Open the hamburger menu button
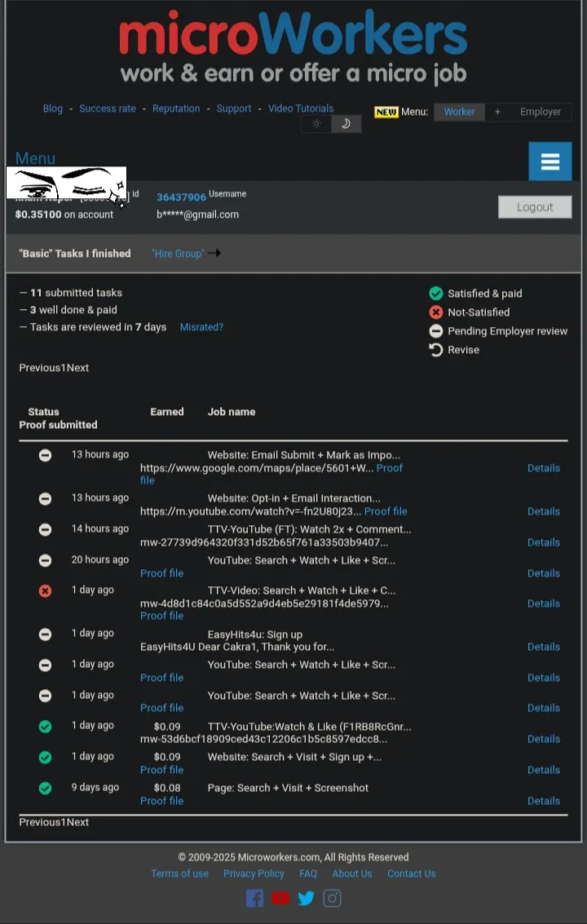The width and height of the screenshot is (587, 924). tap(549, 161)
